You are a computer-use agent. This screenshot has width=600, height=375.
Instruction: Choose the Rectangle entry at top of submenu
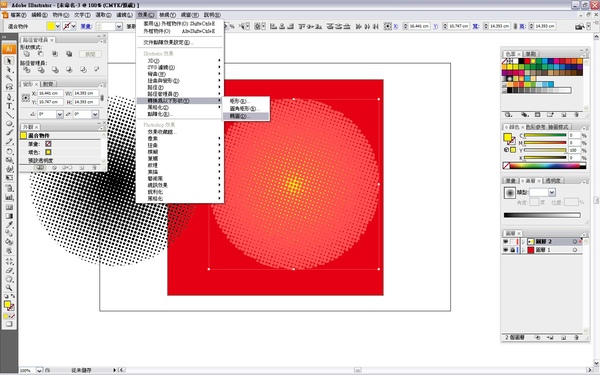pos(246,101)
